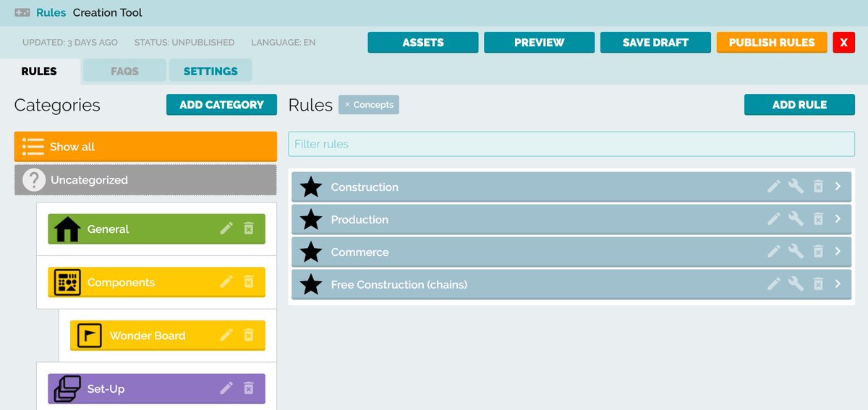Select Show all categories

[145, 147]
